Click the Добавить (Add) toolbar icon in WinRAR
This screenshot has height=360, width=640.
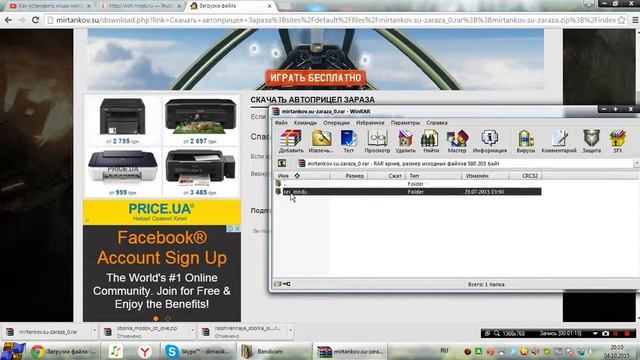tap(291, 141)
